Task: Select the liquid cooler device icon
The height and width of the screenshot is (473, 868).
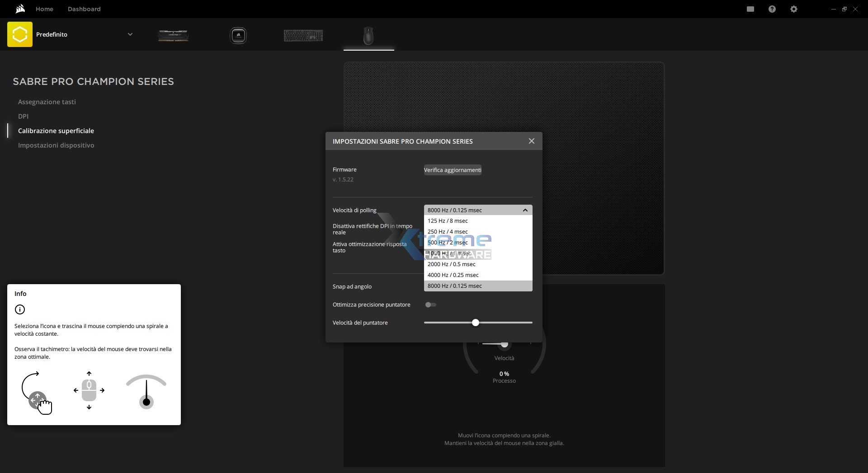Action: click(238, 35)
